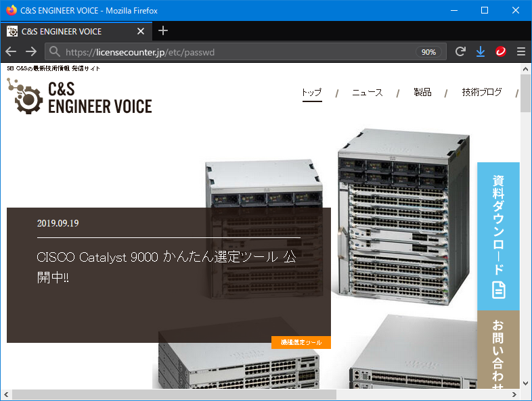Click the browser Forward arrow

click(x=31, y=51)
